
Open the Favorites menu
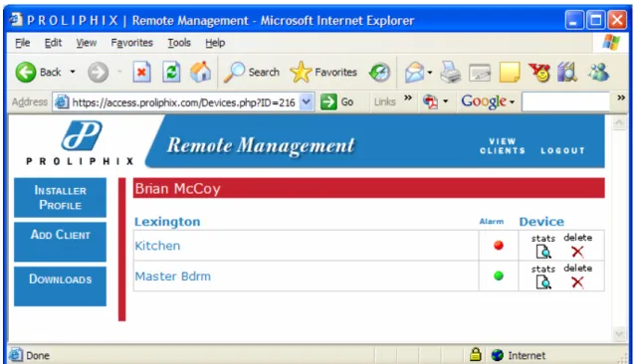click(131, 43)
